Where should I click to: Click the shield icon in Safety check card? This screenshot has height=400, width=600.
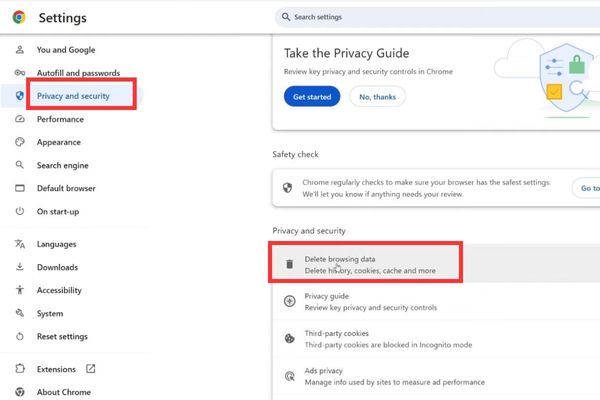pos(287,188)
